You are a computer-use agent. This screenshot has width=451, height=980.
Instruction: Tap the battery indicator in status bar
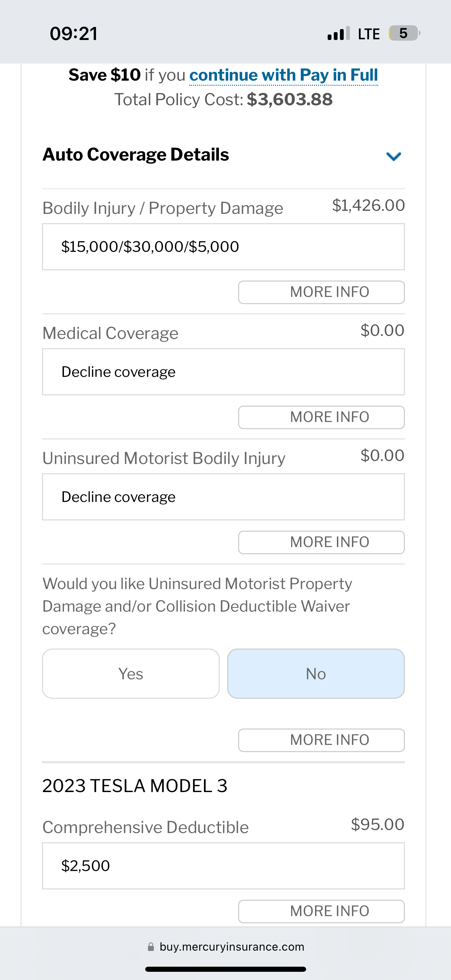[x=404, y=33]
